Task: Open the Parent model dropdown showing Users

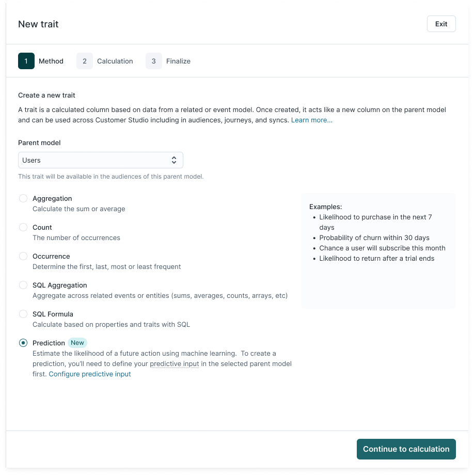Action: point(100,160)
